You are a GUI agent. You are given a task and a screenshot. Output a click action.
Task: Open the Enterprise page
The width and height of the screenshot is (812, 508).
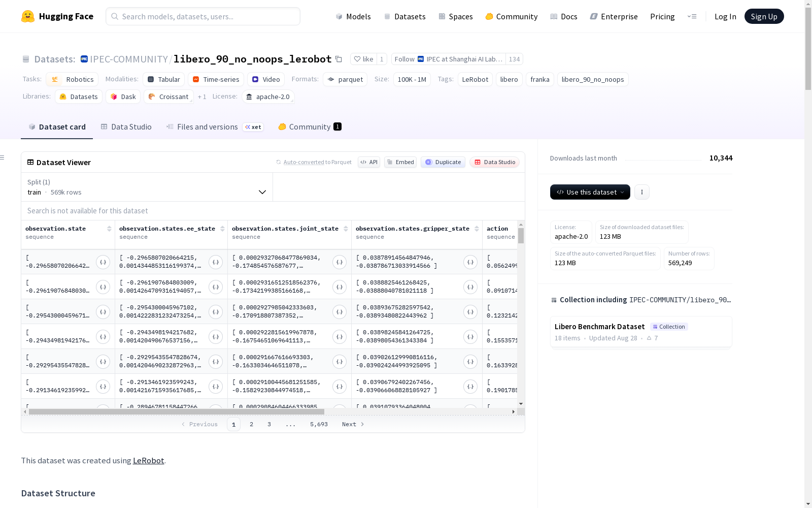(614, 16)
